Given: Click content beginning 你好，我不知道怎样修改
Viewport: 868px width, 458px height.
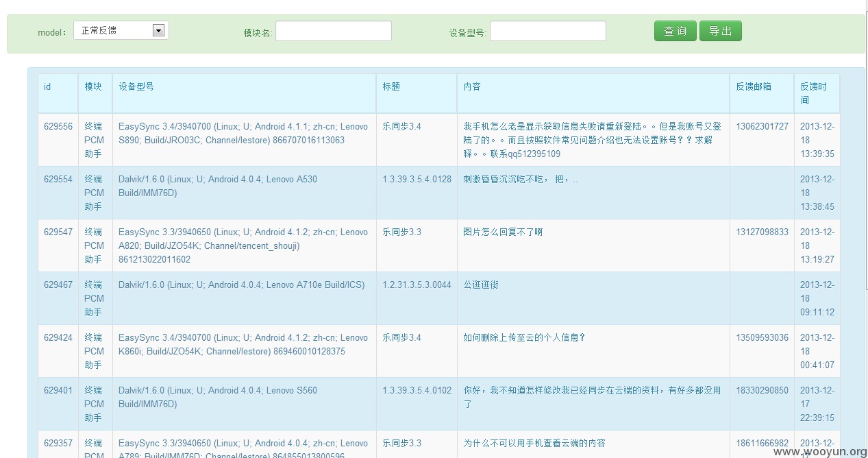Looking at the screenshot, I should click(593, 398).
